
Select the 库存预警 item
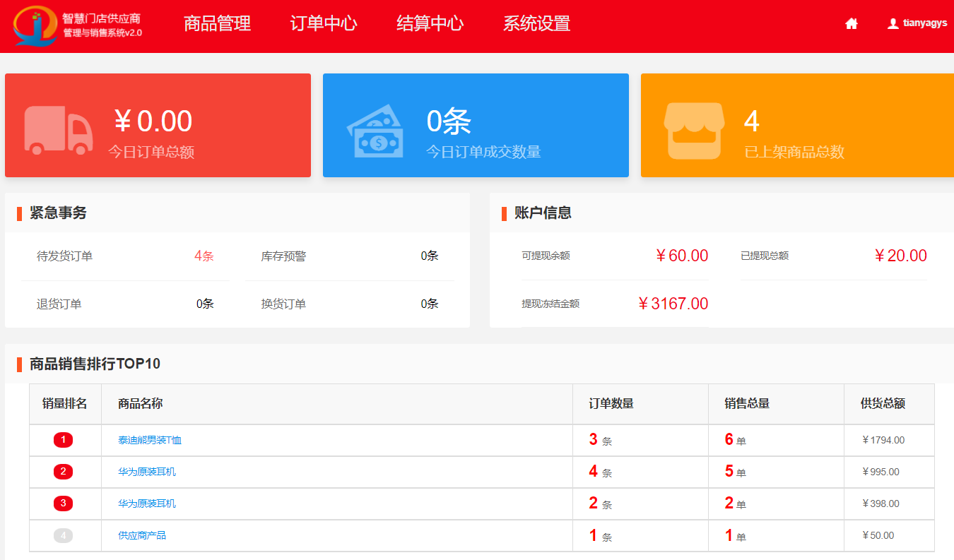click(283, 256)
